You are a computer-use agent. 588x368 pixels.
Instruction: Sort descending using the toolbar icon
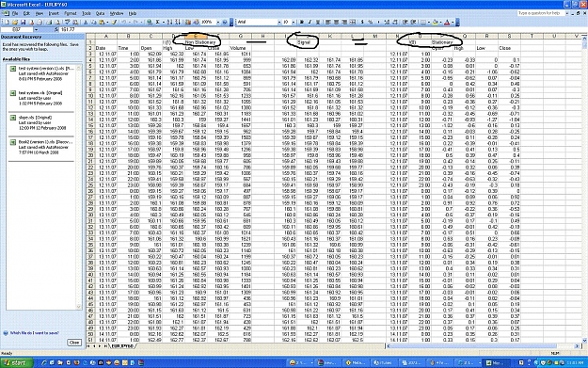(178, 23)
